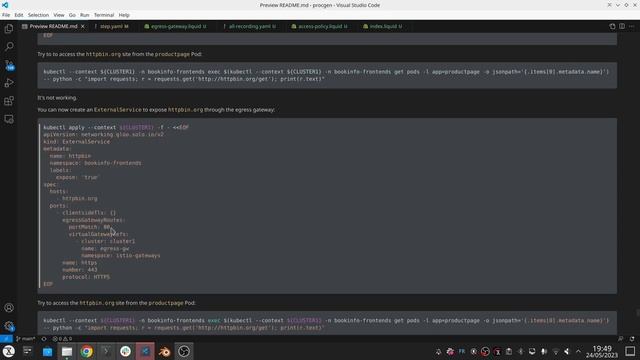Expand hidden system tray icons arrow
The height and width of the screenshot is (360, 640).
click(x=578, y=351)
